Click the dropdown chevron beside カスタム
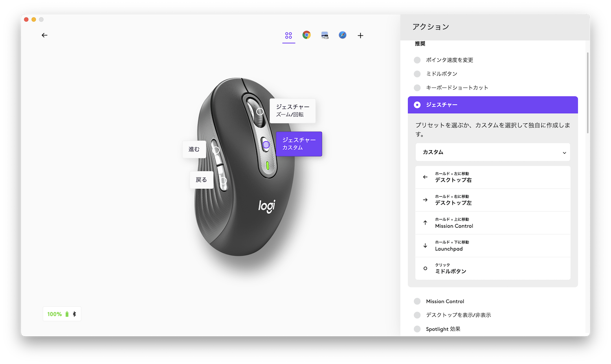 564,153
